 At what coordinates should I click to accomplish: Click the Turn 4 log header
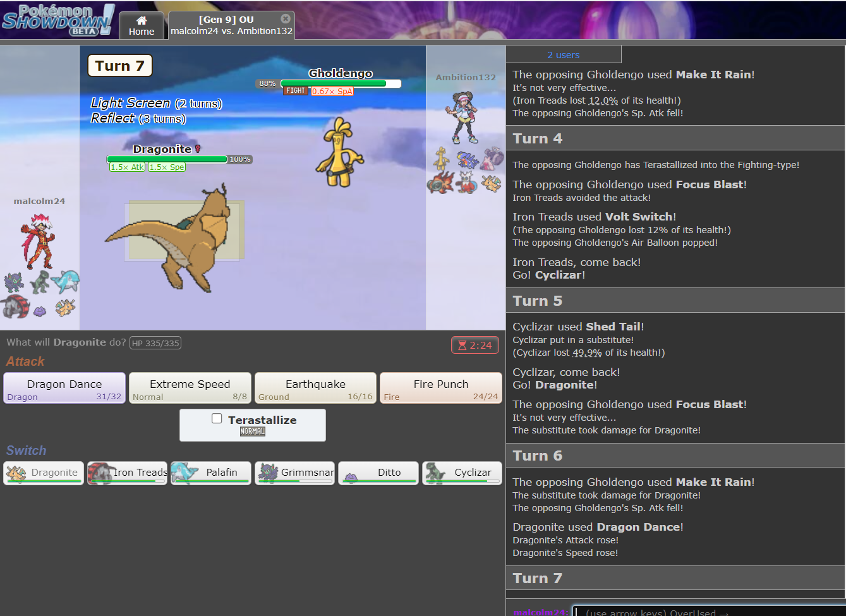(675, 138)
